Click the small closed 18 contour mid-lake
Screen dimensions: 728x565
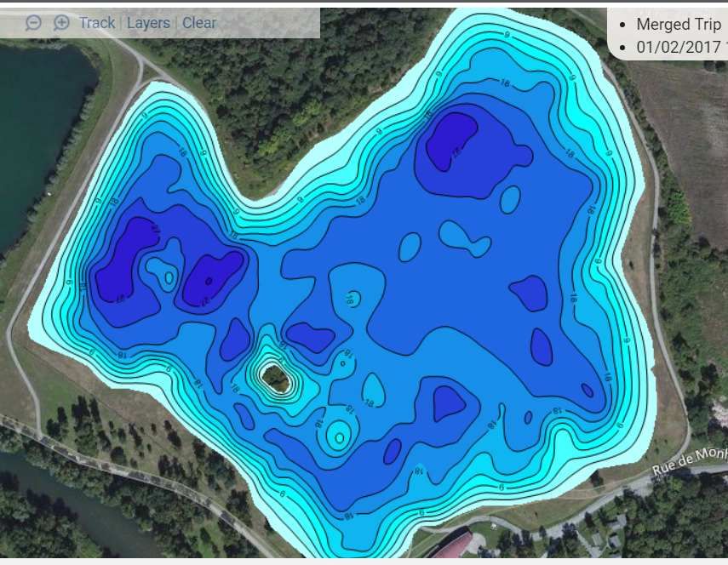point(353,300)
